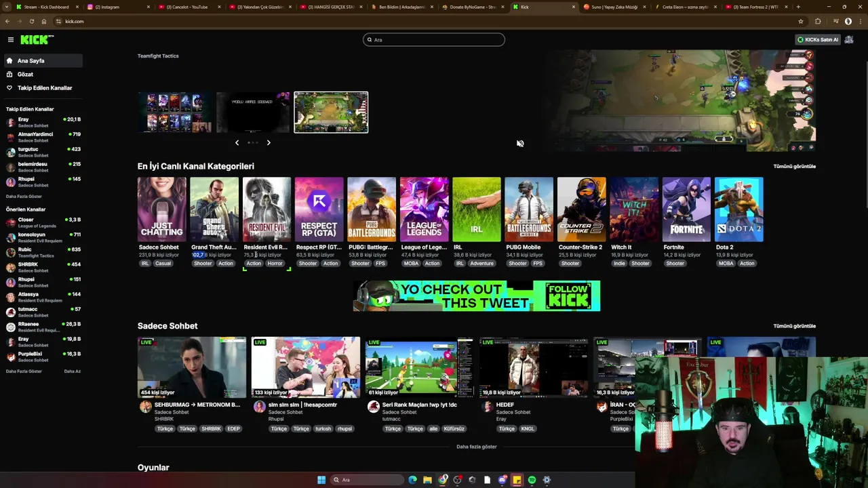Screen dimensions: 868x488
Task: Open Respect RP (GTA) category card
Action: coord(319,209)
